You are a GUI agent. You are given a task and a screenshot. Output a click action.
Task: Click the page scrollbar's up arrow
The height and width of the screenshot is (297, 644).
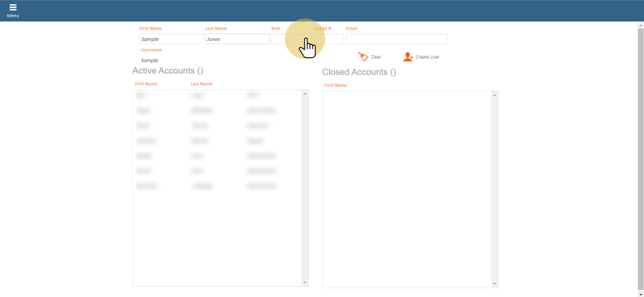click(x=640, y=26)
